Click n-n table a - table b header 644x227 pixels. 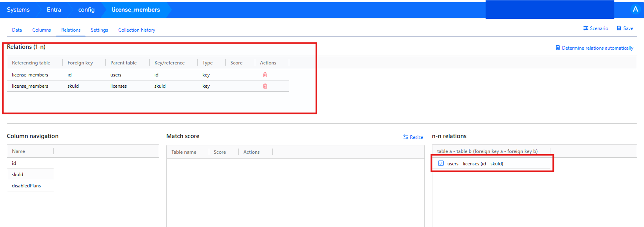click(487, 151)
